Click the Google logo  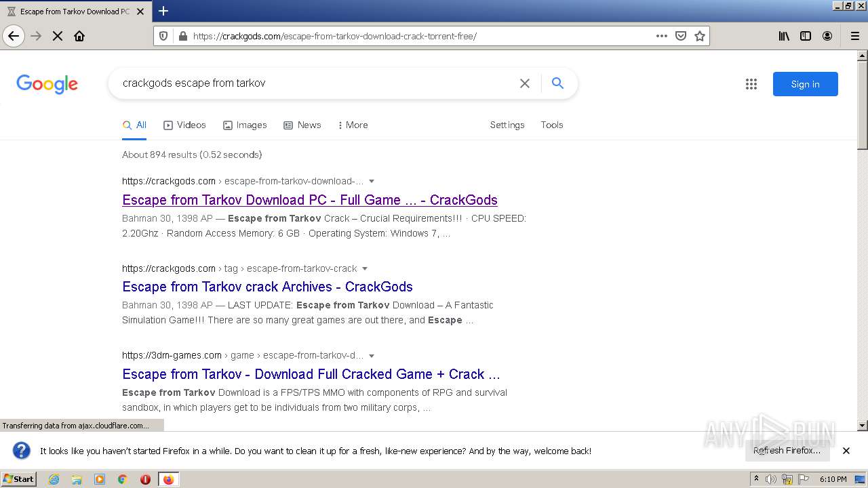47,84
